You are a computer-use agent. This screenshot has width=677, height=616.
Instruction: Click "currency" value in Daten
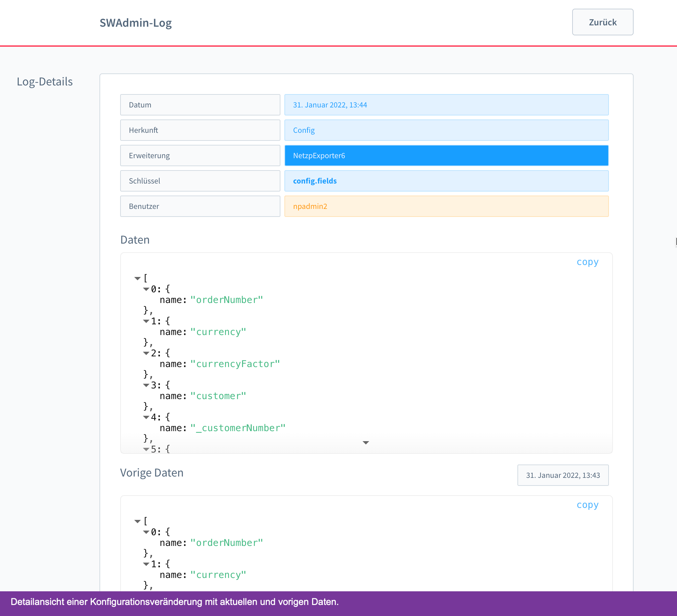point(218,332)
